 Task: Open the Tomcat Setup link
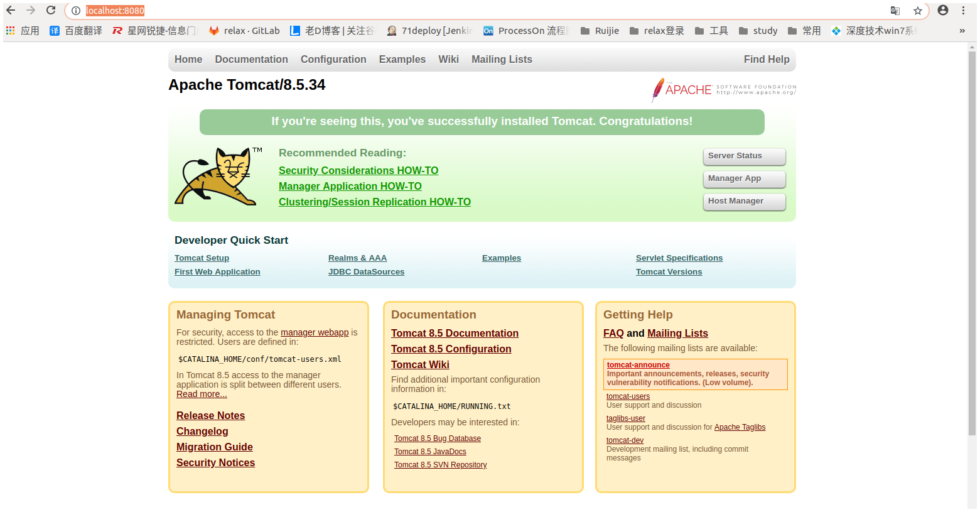coord(202,258)
